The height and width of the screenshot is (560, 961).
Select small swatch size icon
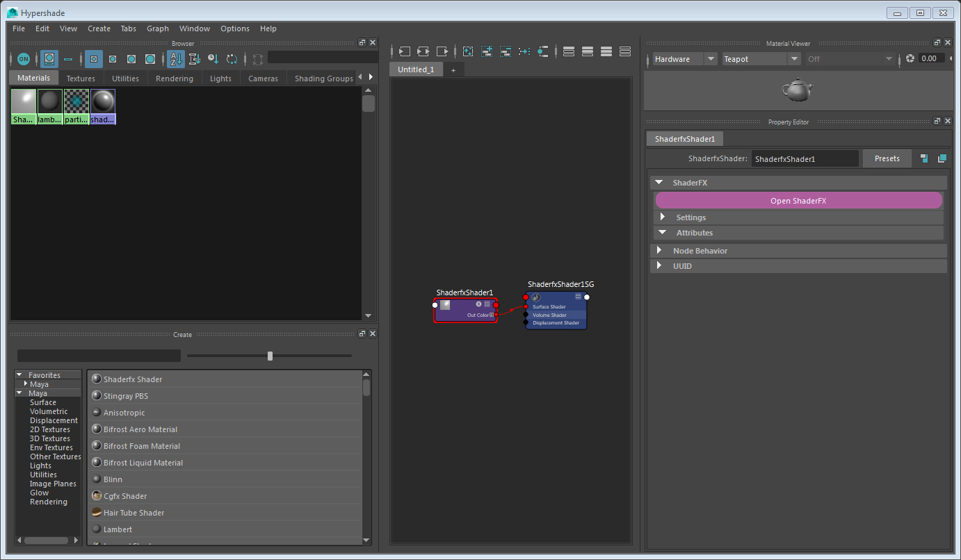tap(94, 59)
